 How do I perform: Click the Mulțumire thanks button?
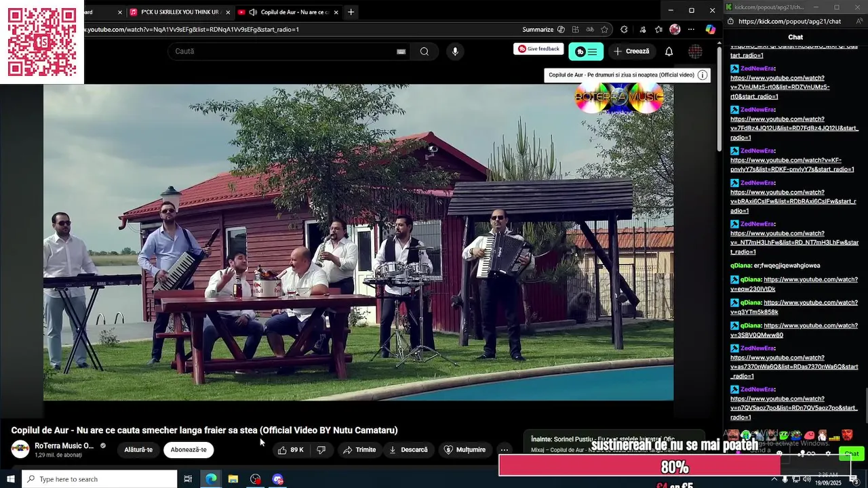[x=465, y=450]
